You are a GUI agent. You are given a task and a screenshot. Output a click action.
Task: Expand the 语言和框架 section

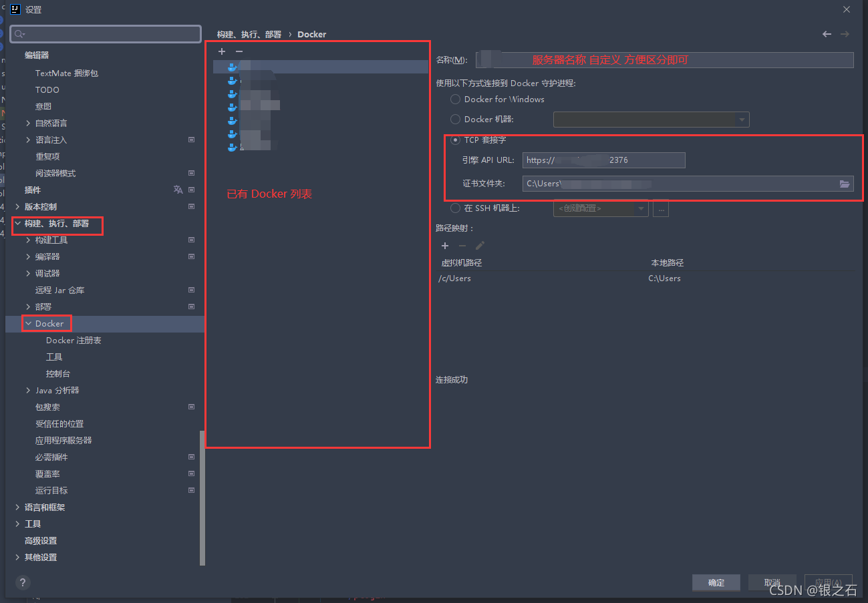pyautogui.click(x=17, y=508)
